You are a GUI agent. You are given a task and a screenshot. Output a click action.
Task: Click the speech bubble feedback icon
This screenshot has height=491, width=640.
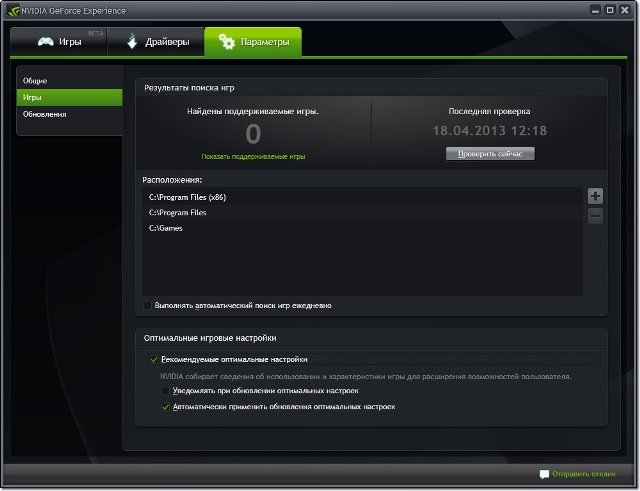(544, 474)
